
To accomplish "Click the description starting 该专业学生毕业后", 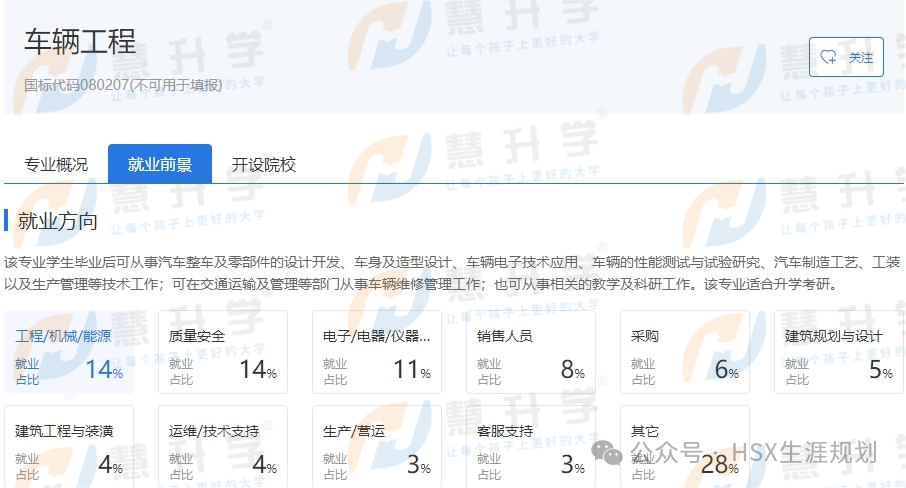I will (x=452, y=273).
